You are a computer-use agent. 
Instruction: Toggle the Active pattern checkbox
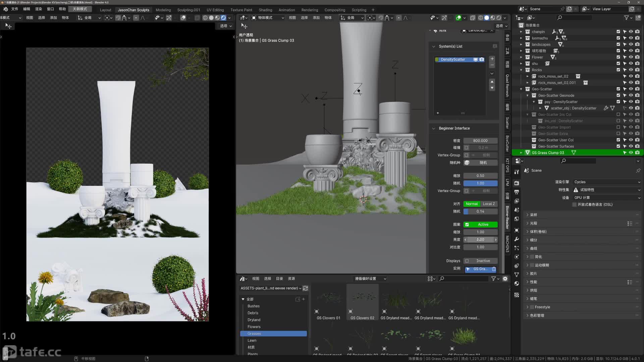click(467, 225)
